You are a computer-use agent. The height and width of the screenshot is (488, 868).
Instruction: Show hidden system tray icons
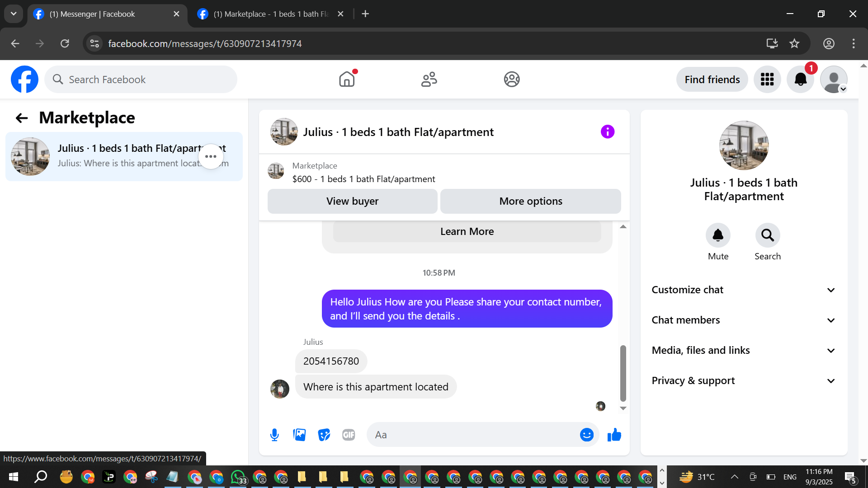735,477
